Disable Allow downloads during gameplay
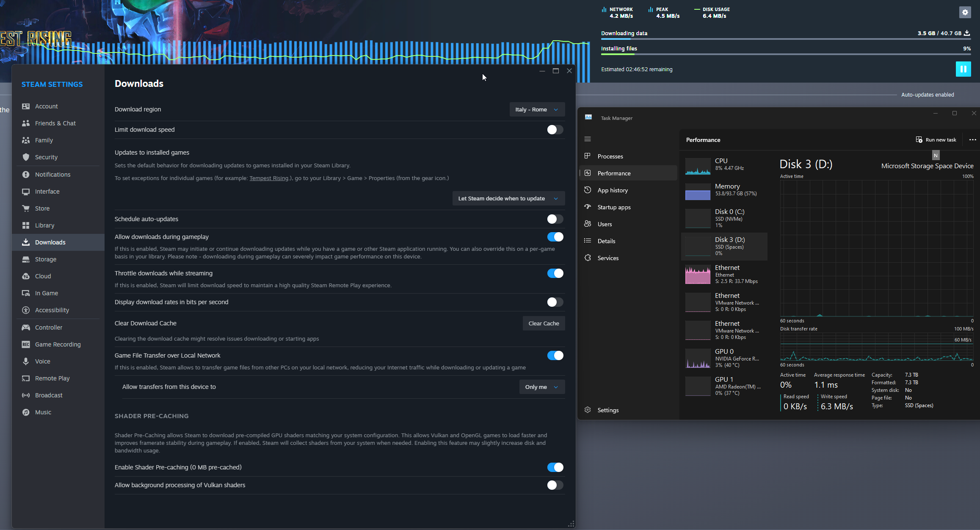Image resolution: width=980 pixels, height=530 pixels. click(x=555, y=237)
